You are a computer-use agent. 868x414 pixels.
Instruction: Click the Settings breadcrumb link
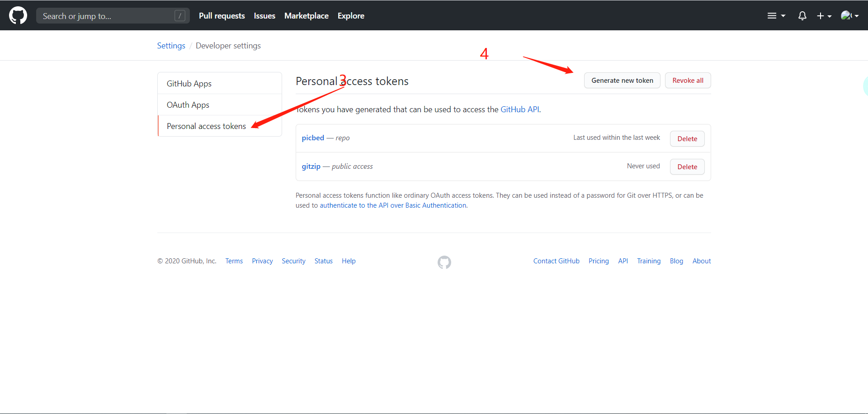pyautogui.click(x=171, y=46)
